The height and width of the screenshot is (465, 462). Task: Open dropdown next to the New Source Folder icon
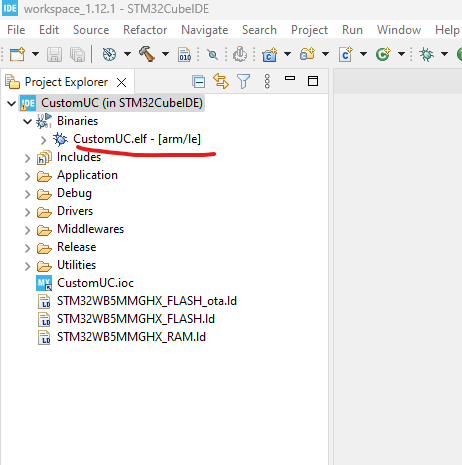[x=325, y=54]
